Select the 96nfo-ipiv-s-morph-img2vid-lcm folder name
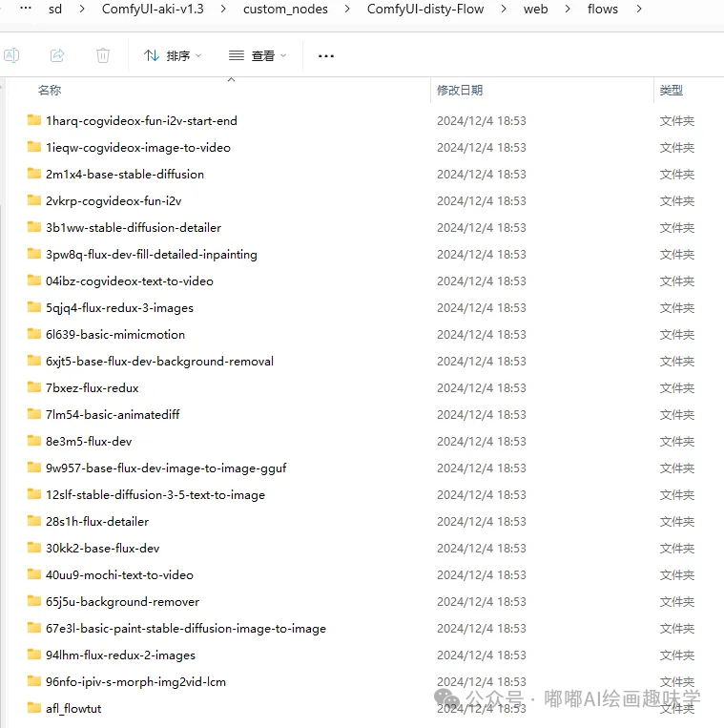Image resolution: width=724 pixels, height=728 pixels. (135, 681)
